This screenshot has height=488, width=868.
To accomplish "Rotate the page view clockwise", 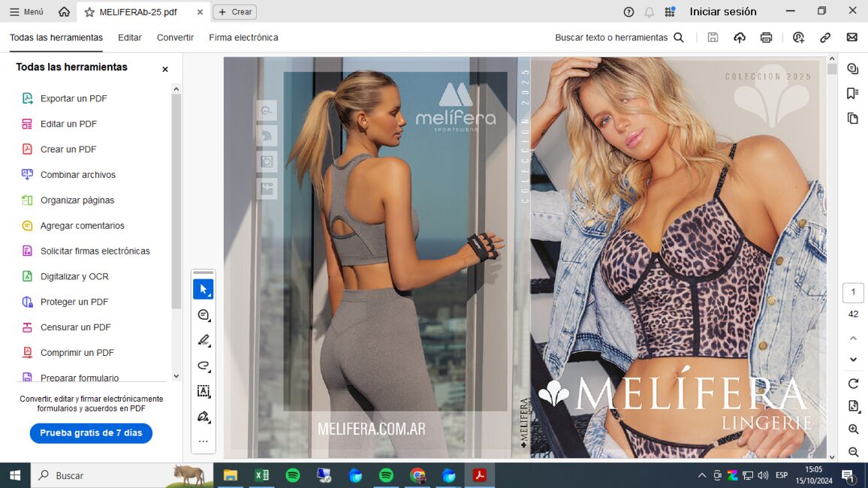I will click(853, 384).
